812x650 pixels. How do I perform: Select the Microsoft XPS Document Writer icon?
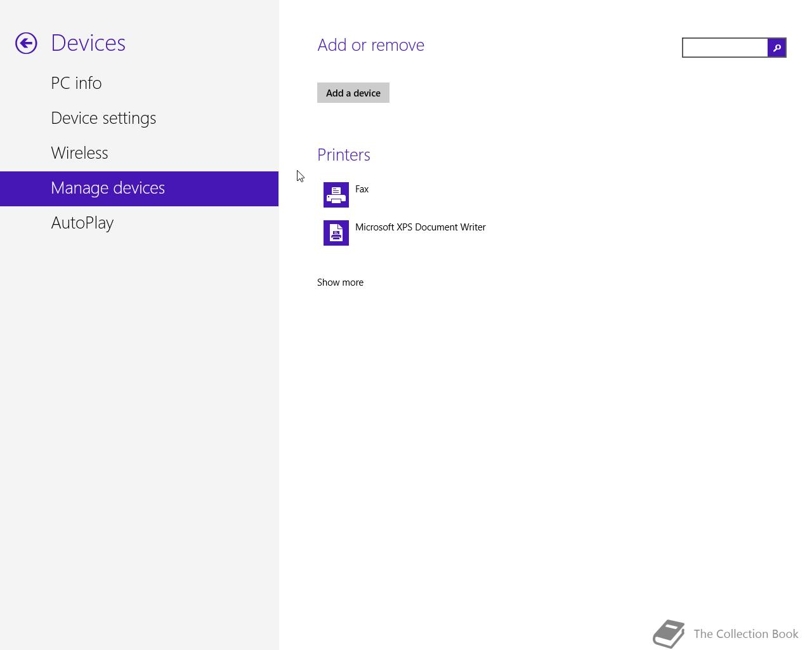[x=336, y=233]
